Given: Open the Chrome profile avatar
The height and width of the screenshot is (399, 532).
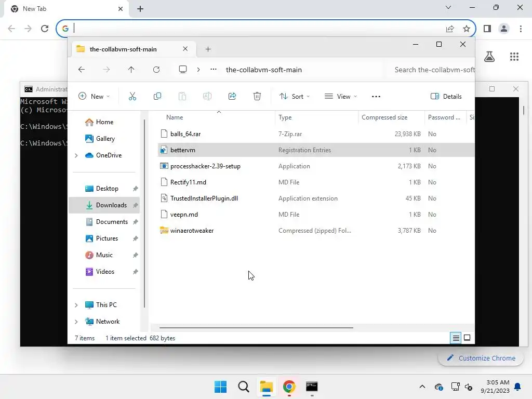Looking at the screenshot, I should [504, 29].
